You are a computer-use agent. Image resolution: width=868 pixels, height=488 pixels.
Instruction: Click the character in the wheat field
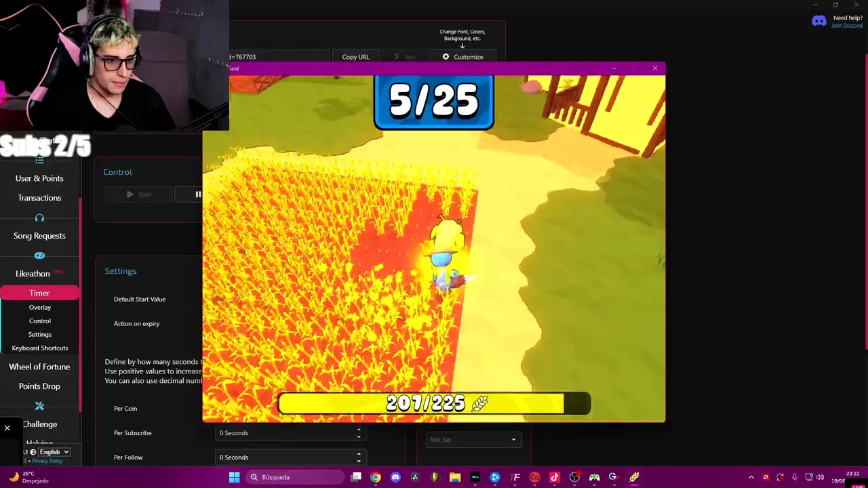pos(448,254)
